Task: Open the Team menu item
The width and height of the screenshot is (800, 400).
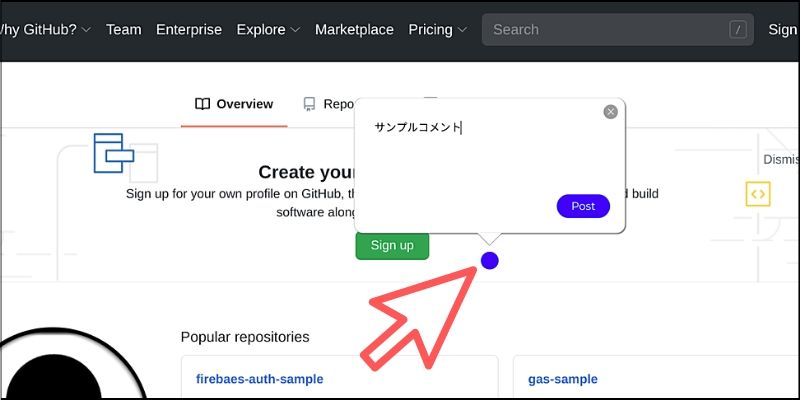Action: tap(123, 30)
